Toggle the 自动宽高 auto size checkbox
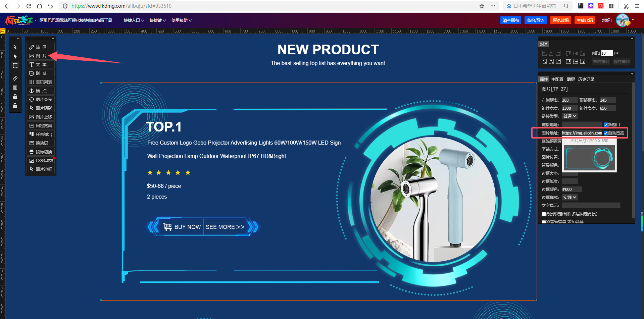The image size is (644, 319). tap(606, 133)
